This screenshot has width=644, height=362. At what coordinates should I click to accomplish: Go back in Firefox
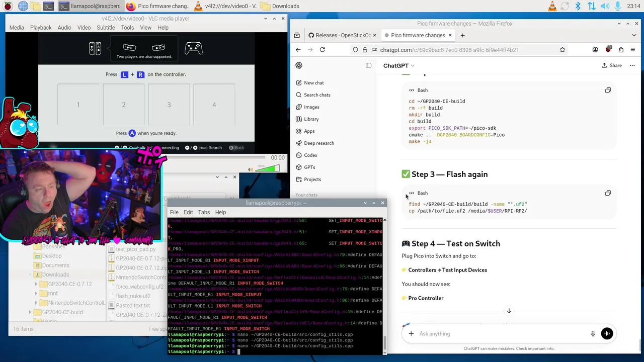coord(298,50)
